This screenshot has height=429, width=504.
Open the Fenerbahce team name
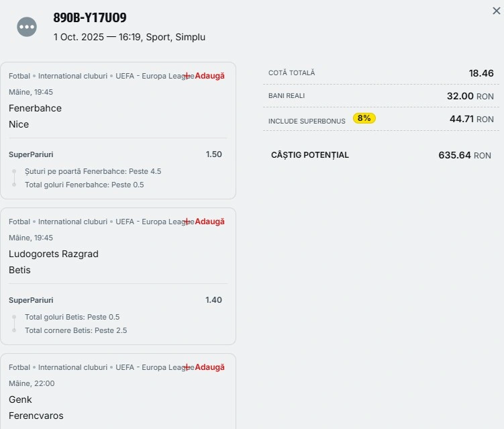tap(35, 108)
